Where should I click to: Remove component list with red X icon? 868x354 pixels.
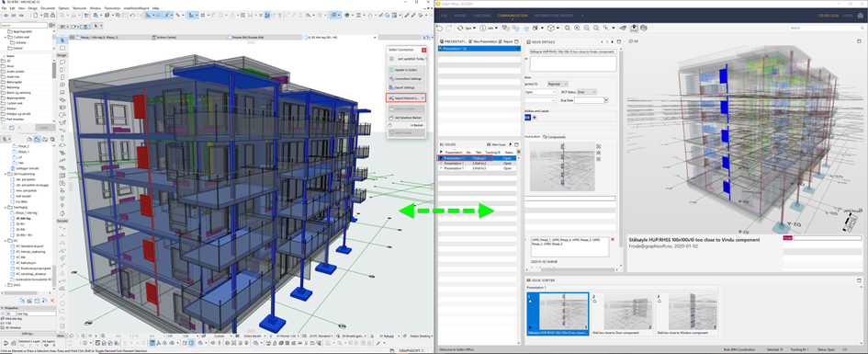click(x=613, y=239)
